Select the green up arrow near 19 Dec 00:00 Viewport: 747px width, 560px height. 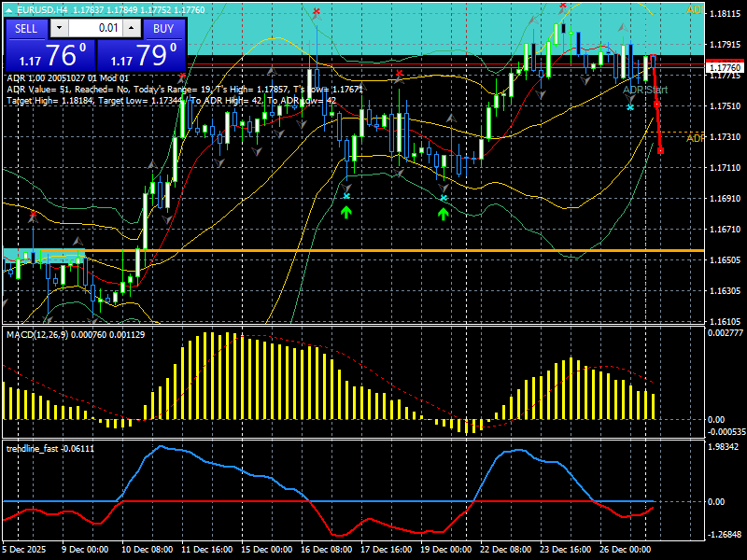[x=444, y=215]
